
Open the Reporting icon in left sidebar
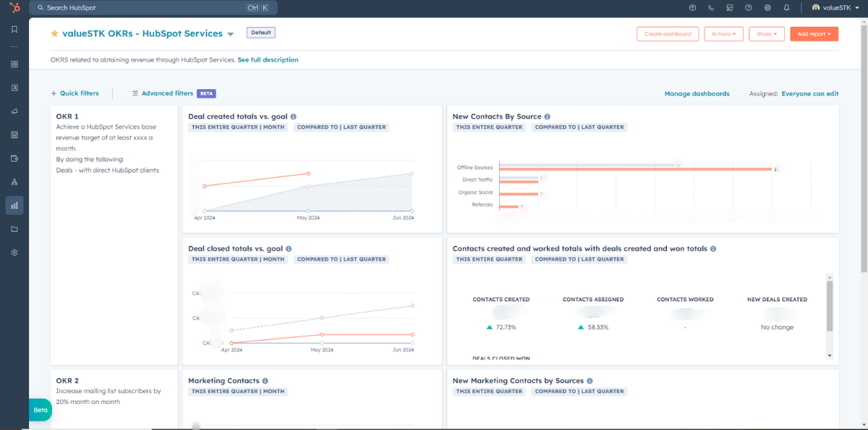coord(14,206)
